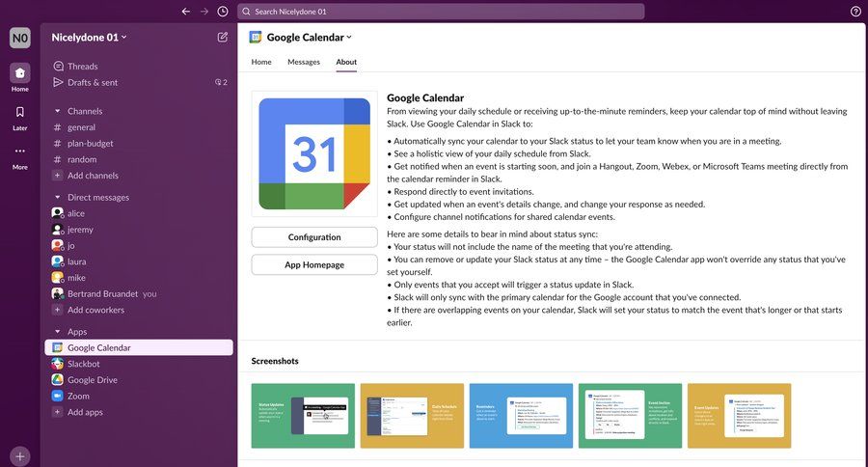
Task: Open the More ellipsis icon
Action: 20,151
